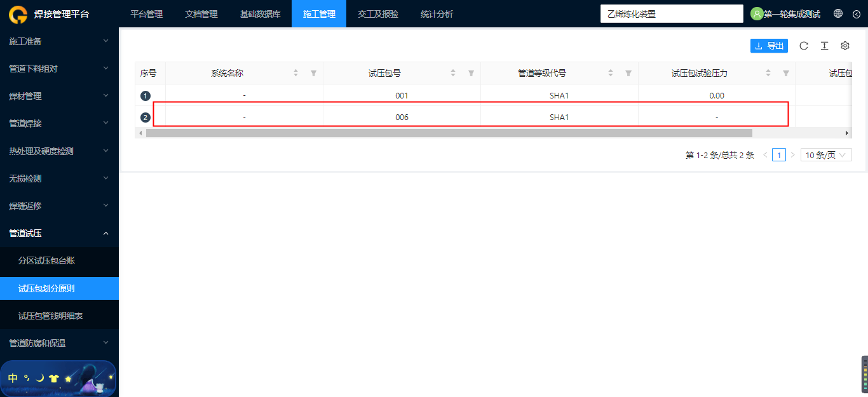868x397 pixels.
Task: Open the 10 条/页 page size dropdown
Action: pos(826,155)
